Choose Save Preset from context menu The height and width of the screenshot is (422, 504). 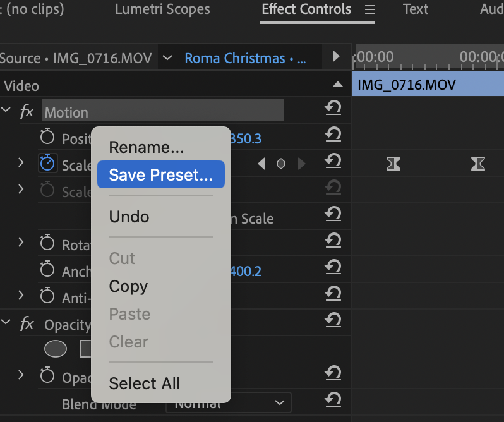pos(160,175)
